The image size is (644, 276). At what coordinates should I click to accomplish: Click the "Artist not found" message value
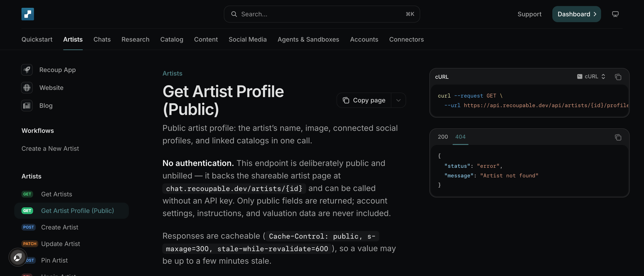click(x=509, y=176)
